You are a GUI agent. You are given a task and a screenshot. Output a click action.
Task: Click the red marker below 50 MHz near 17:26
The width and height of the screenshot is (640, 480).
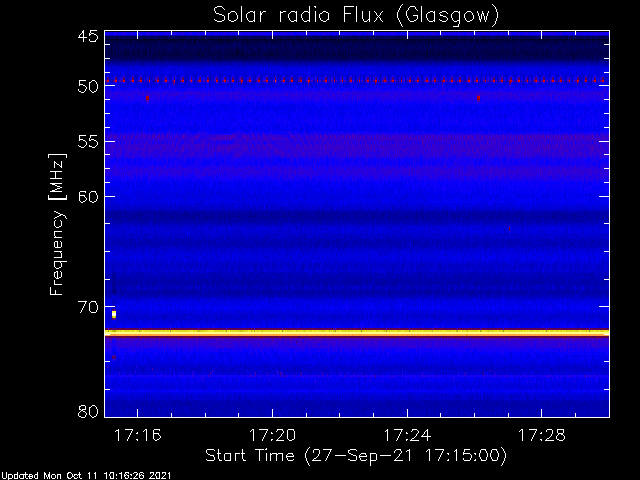pos(478,98)
